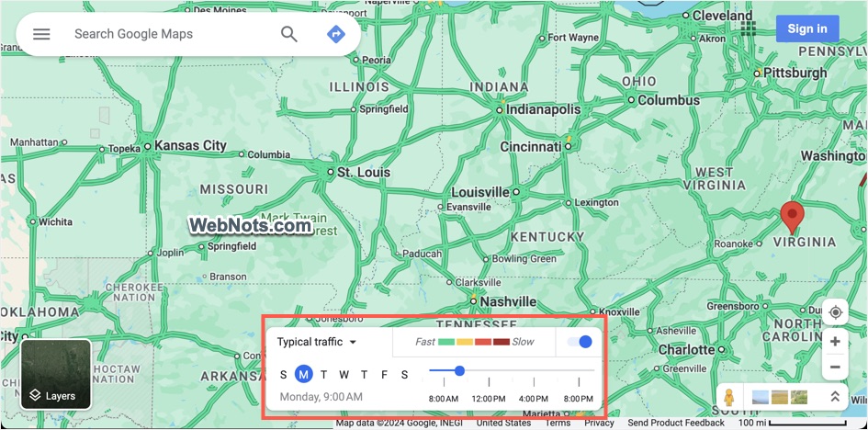Select Sunday in the day picker

284,375
